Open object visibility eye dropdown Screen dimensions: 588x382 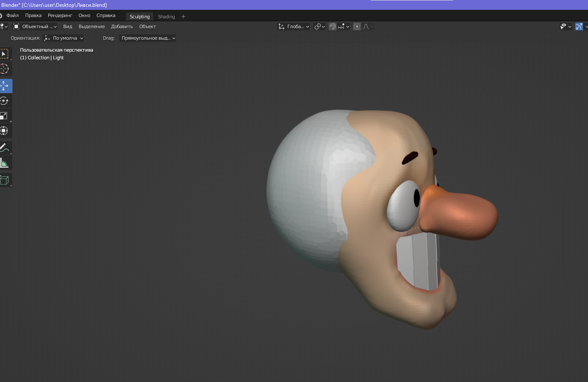click(565, 26)
